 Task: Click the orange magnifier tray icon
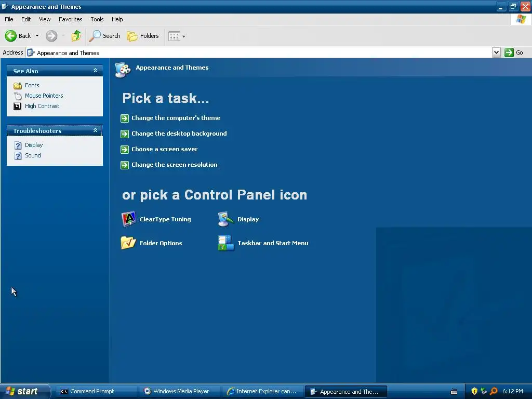[494, 391]
